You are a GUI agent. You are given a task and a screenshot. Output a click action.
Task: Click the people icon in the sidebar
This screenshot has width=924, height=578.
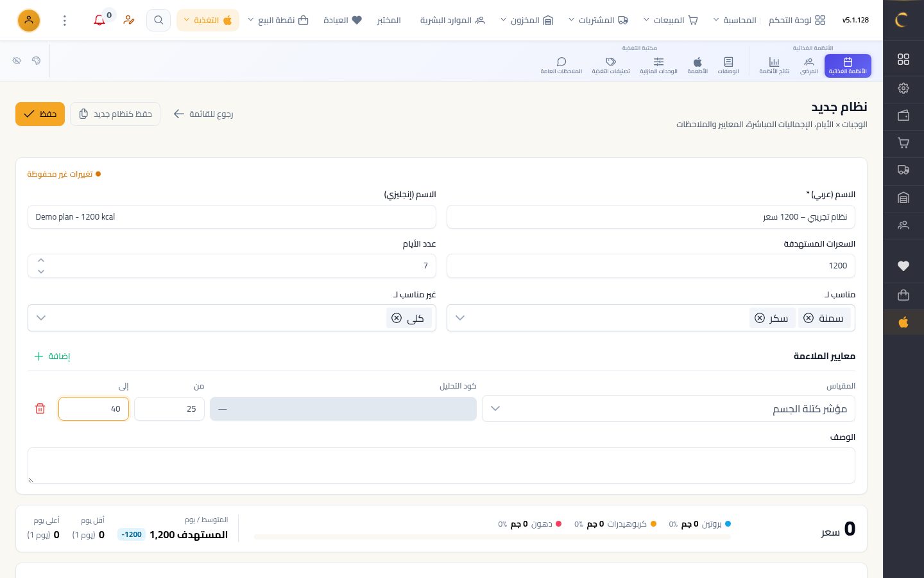point(903,225)
